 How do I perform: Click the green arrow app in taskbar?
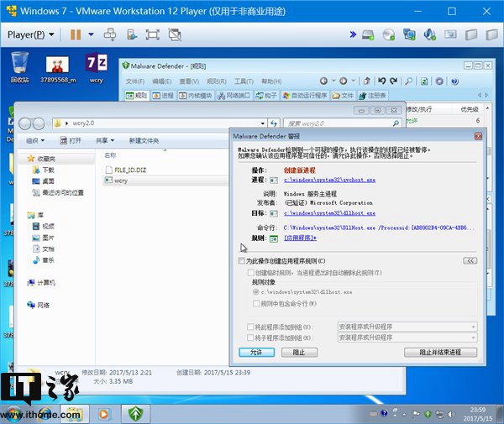134,412
